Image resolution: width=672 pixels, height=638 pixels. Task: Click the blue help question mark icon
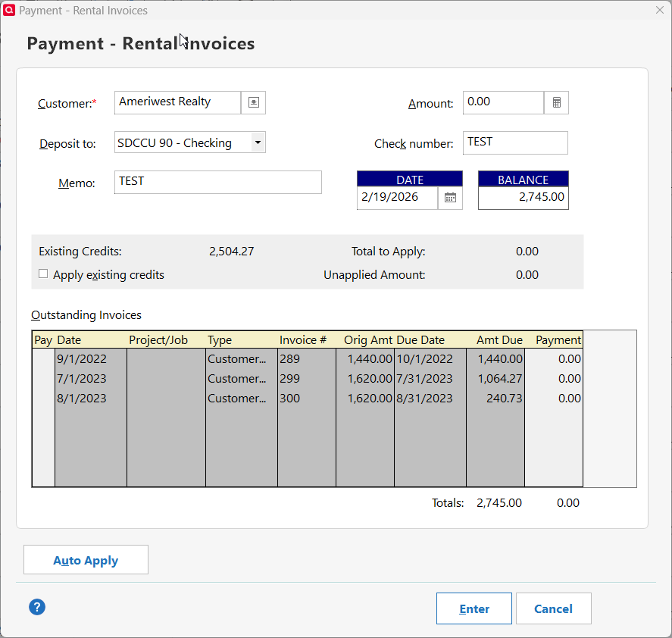click(37, 607)
